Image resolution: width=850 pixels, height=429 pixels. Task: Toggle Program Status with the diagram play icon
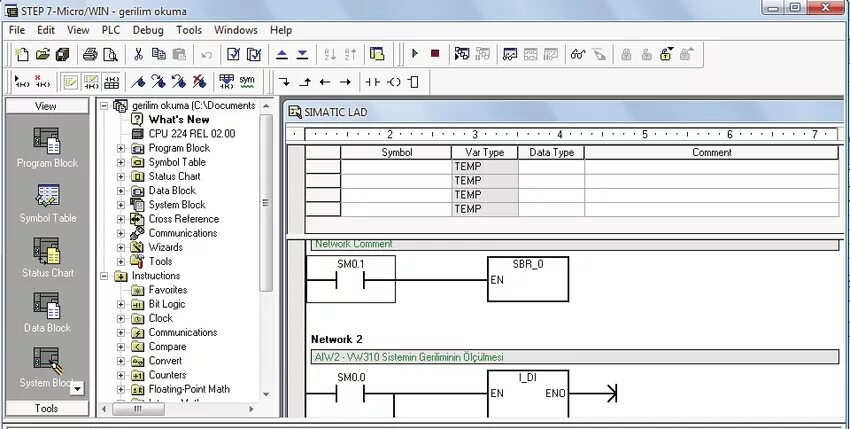coord(462,54)
